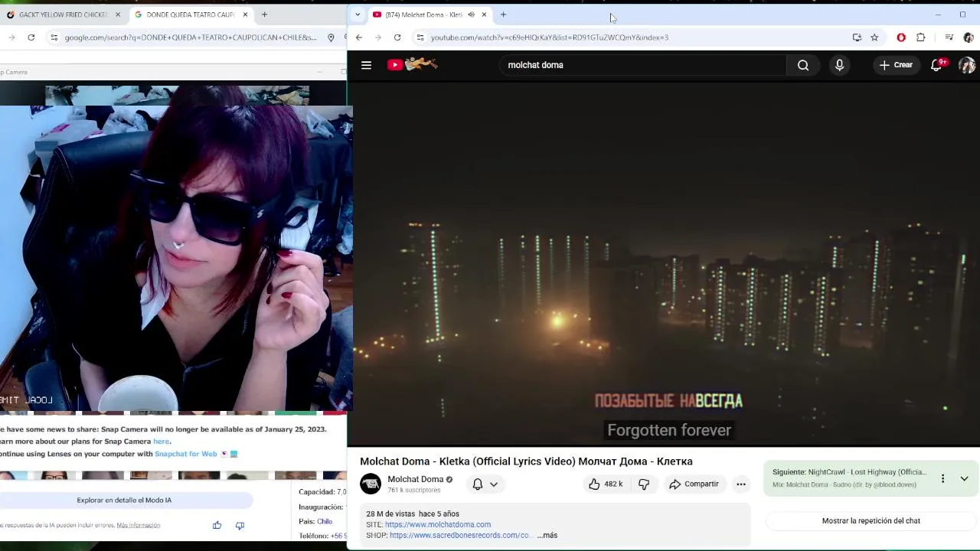Click 'Mostrar la repetición del chat' button
Viewport: 980px width, 551px height.
coord(871,520)
